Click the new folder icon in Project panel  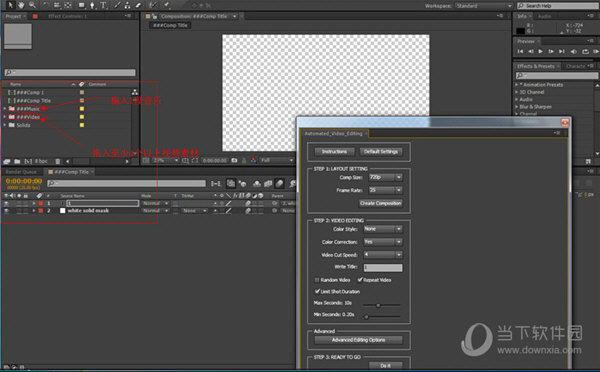pyautogui.click(x=17, y=162)
